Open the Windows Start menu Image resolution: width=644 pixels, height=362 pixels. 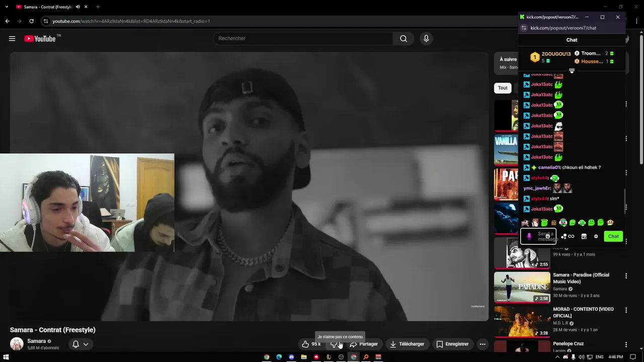tap(7, 357)
